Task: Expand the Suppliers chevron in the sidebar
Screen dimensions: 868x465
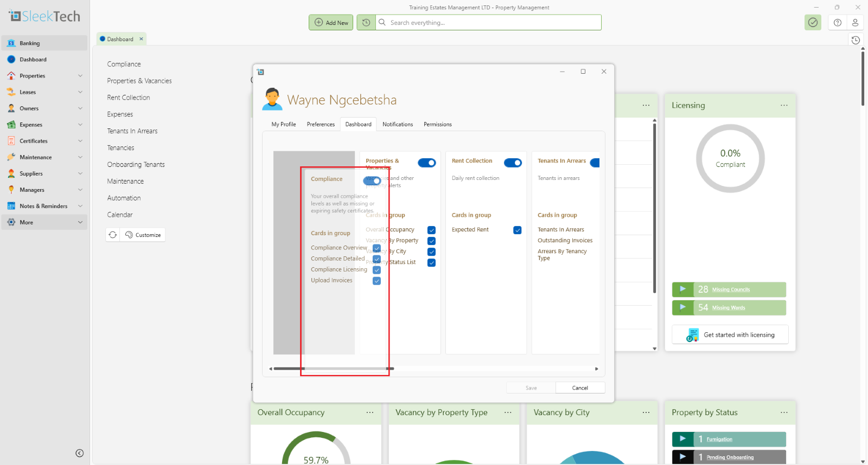Action: click(x=80, y=173)
